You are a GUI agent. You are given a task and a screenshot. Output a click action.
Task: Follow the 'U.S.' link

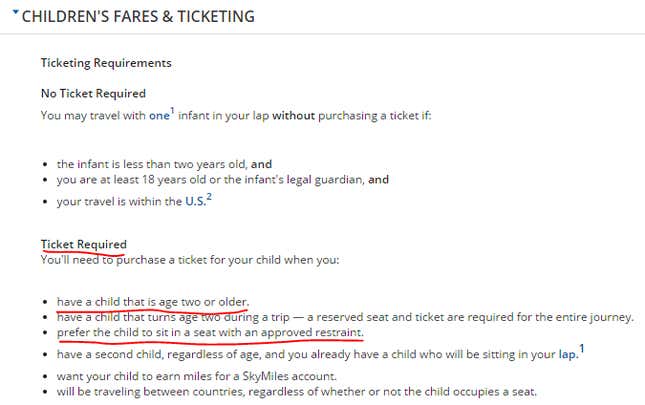pyautogui.click(x=195, y=201)
